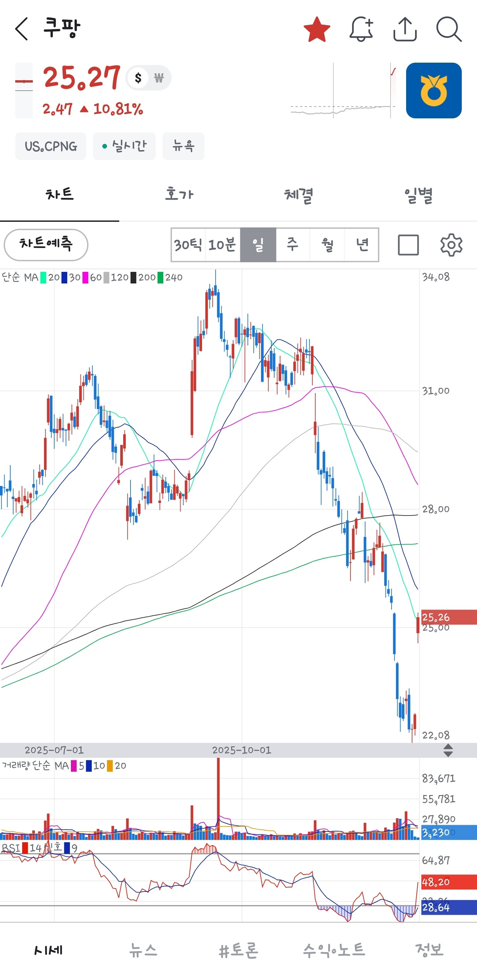The width and height of the screenshot is (477, 980).
Task: Tap the chart panel resize arrows handle
Action: click(x=448, y=750)
